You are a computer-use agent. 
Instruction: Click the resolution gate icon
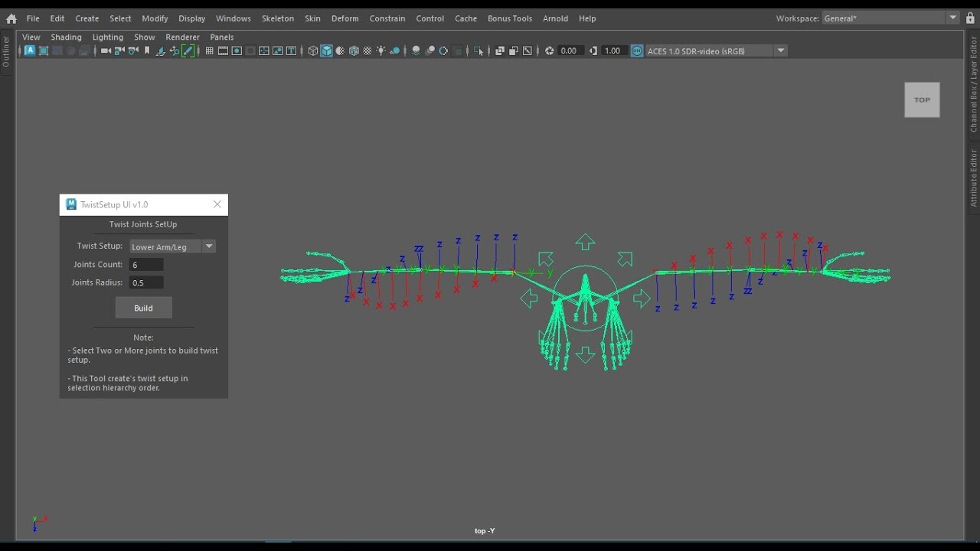pyautogui.click(x=237, y=51)
